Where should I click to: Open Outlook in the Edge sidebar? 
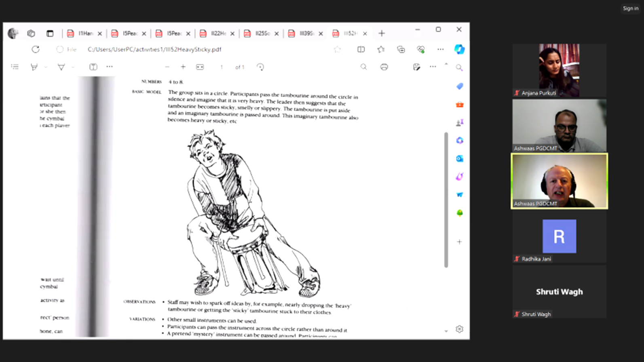(x=460, y=159)
